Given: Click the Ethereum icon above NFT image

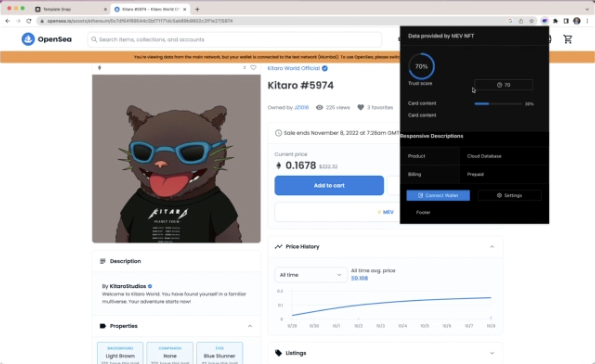Looking at the screenshot, I should point(99,68).
